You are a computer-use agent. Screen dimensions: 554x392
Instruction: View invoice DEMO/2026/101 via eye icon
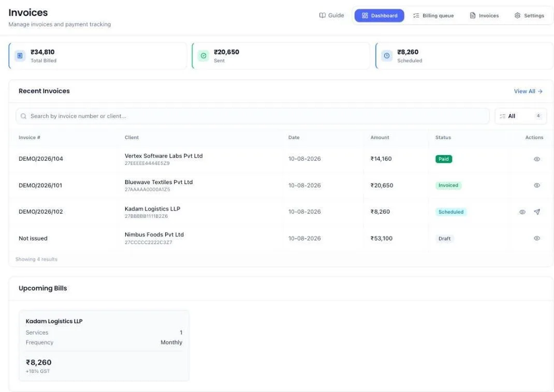[x=537, y=186]
